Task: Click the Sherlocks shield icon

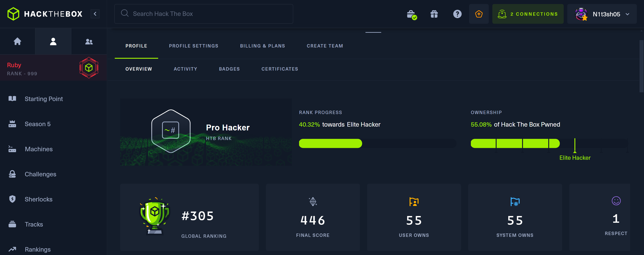Action: click(12, 199)
